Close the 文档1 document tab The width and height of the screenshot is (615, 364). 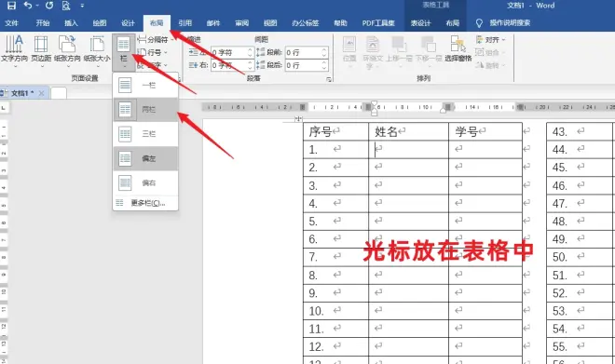coord(42,93)
